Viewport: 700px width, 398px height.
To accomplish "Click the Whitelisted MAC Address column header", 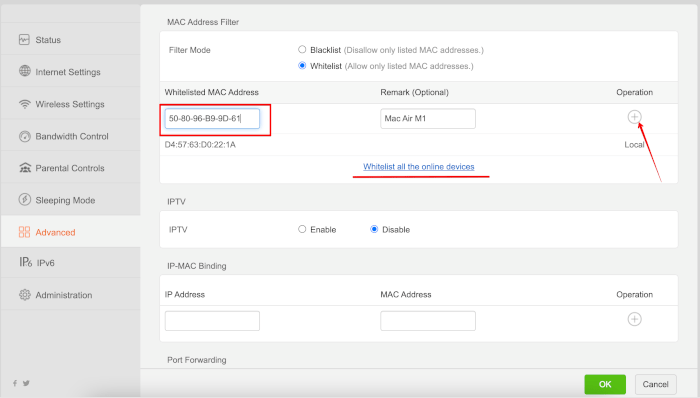I will [212, 92].
